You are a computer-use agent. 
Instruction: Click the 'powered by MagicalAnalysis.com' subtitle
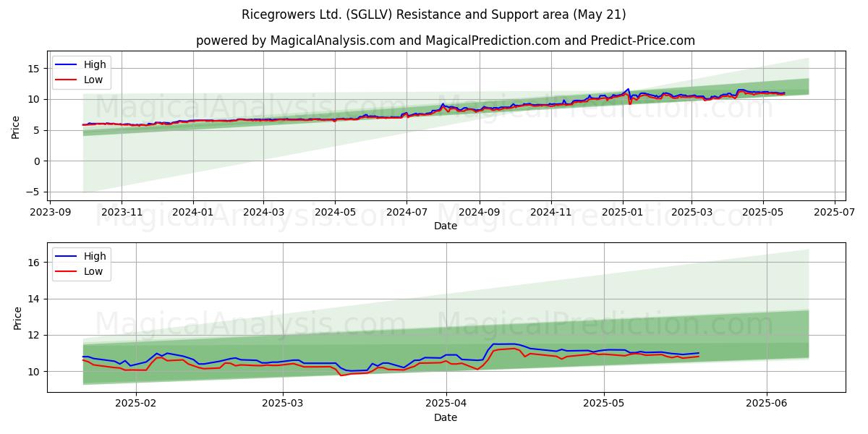445,41
